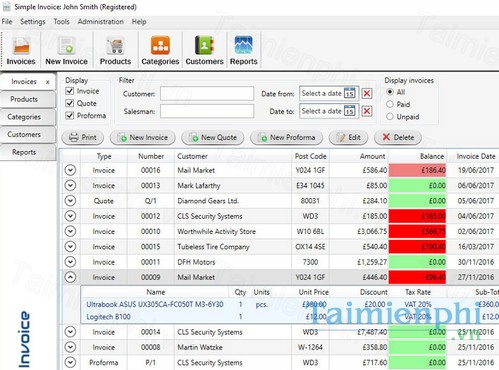Viewport: 499px width, 370px height.
Task: Open the Date to calendar picker icon
Action: (349, 111)
